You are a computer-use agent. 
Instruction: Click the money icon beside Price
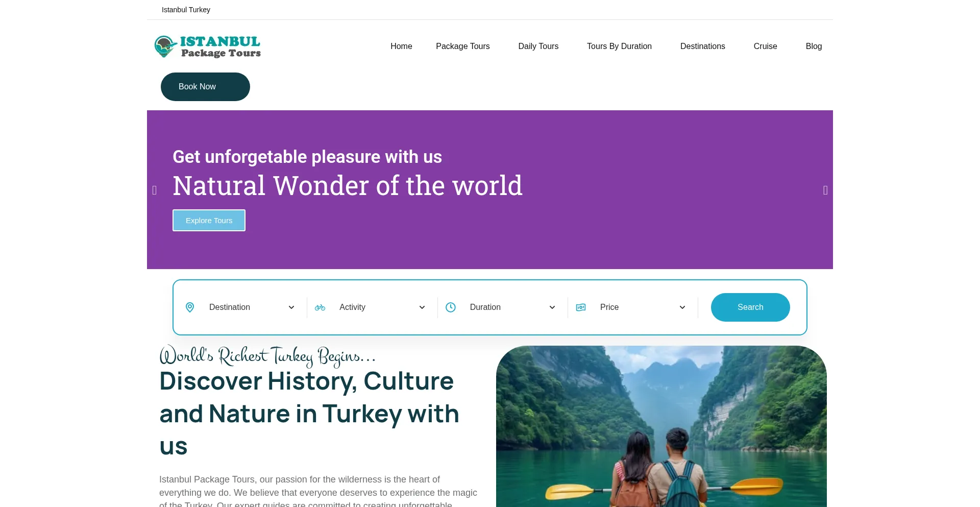pyautogui.click(x=581, y=307)
